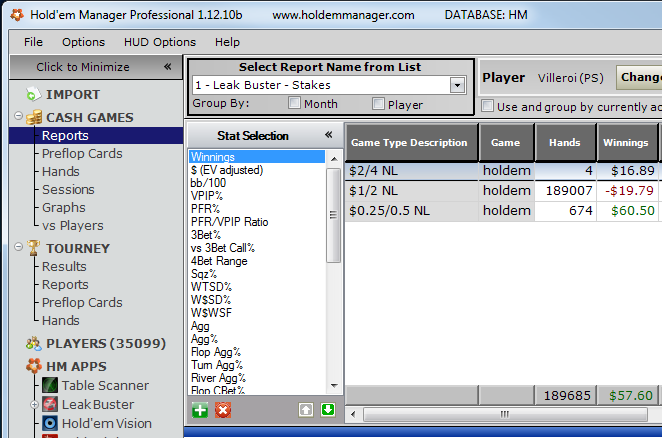662x438 pixels.
Task: Open the HUD Options menu
Action: [160, 42]
